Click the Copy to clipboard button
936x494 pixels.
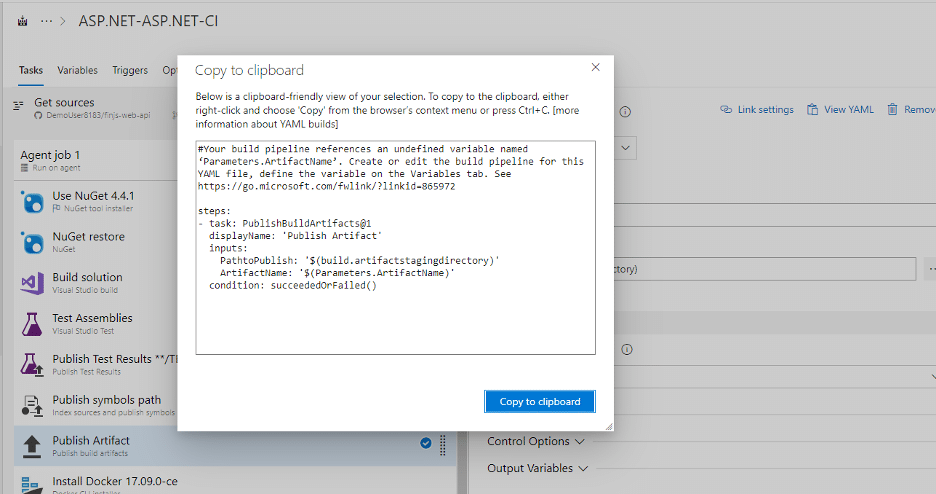pyautogui.click(x=540, y=402)
